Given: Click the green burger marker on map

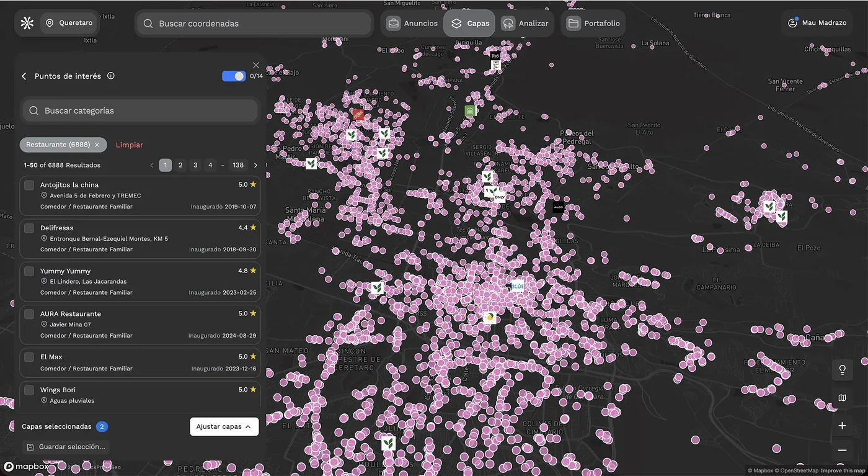Looking at the screenshot, I should (470, 111).
